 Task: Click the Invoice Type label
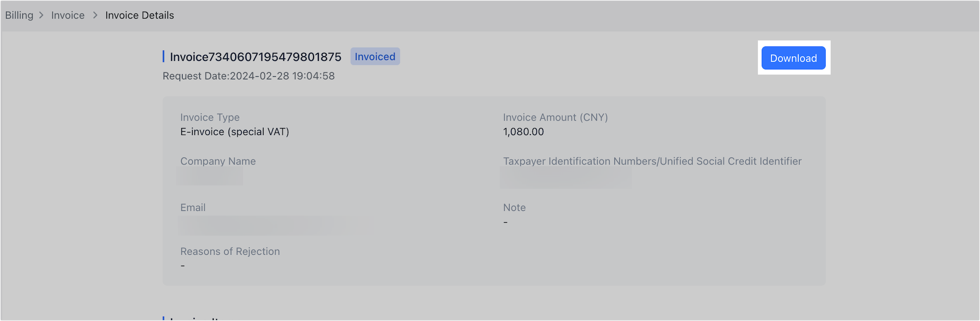pyautogui.click(x=210, y=117)
